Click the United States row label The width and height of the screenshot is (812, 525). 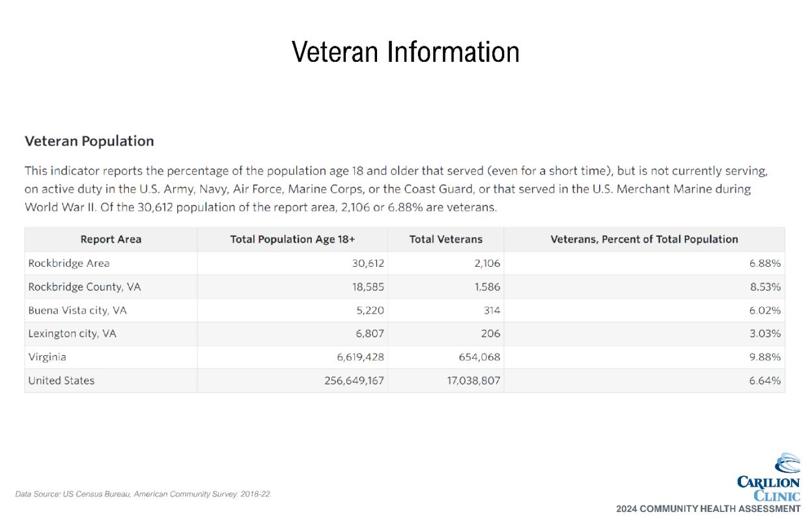click(x=61, y=381)
